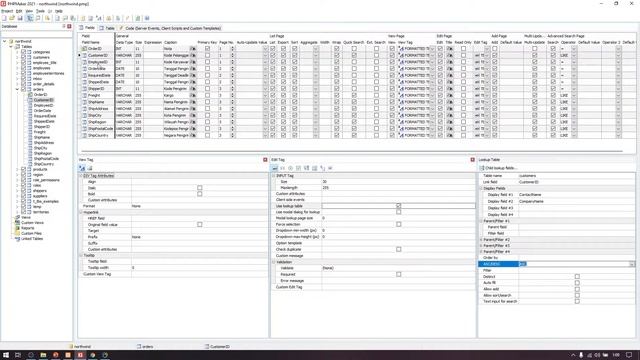Select the Custom Views tree node

tap(32, 223)
